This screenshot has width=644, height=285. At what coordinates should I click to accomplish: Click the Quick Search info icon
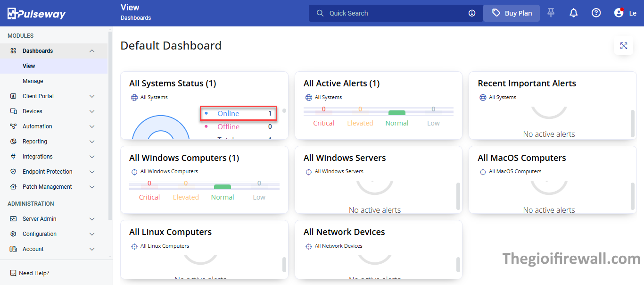(472, 13)
